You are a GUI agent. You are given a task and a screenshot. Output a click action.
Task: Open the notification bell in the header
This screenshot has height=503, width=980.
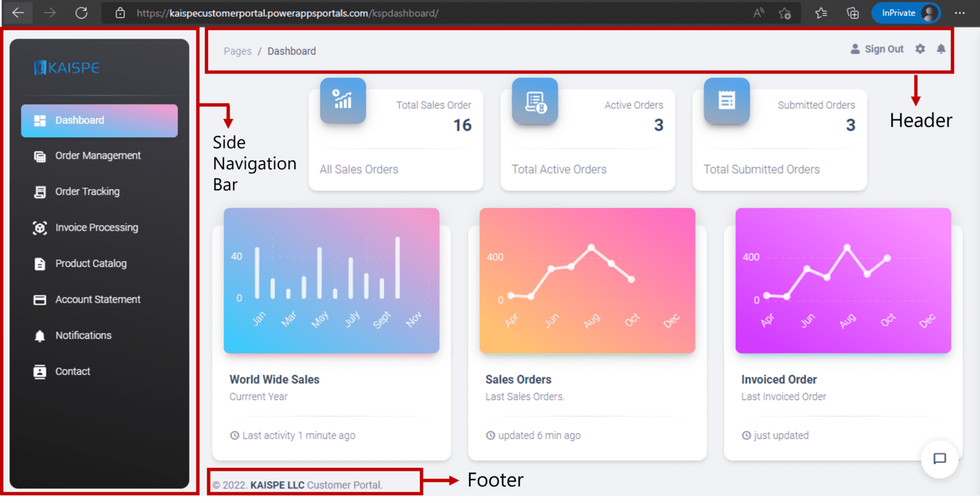(x=940, y=49)
